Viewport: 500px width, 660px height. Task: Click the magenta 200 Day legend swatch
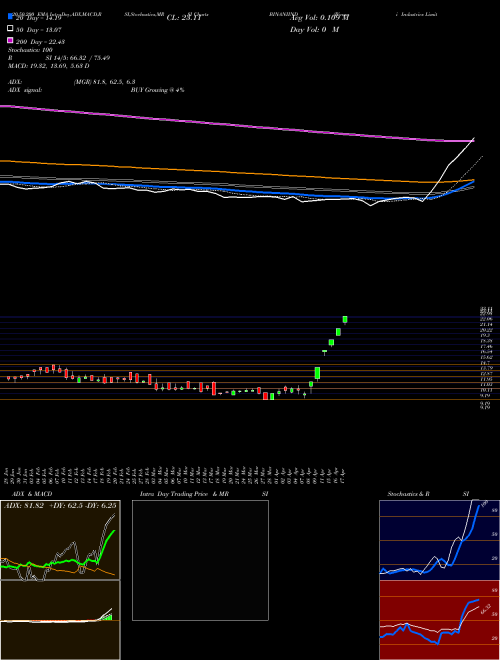(x=10, y=41)
